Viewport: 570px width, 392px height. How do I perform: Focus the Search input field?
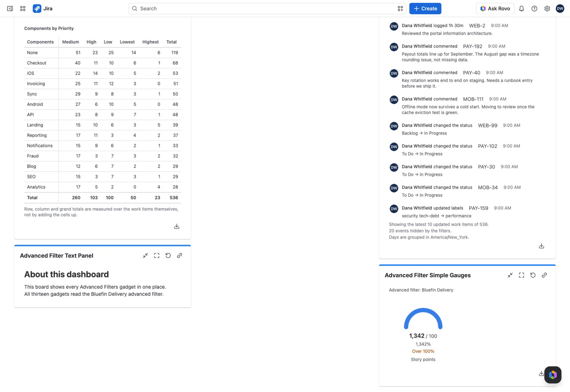pyautogui.click(x=267, y=9)
